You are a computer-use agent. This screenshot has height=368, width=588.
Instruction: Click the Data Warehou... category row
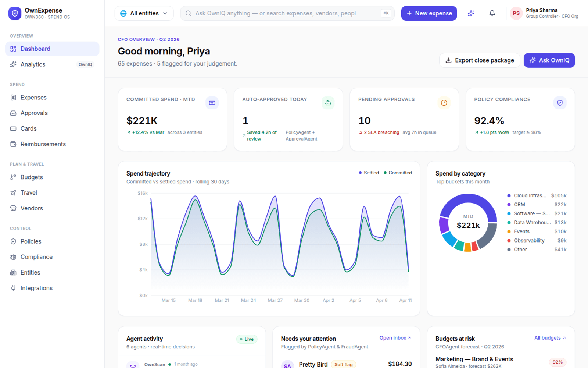click(x=537, y=223)
